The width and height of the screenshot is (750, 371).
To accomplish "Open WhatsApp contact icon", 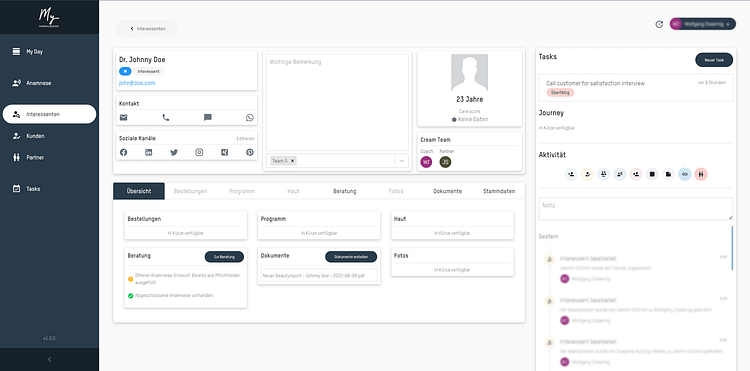I will 250,118.
